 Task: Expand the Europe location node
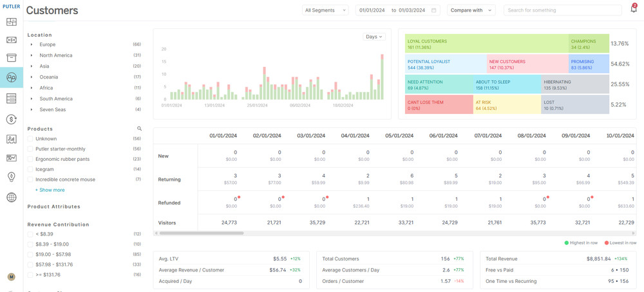point(32,44)
